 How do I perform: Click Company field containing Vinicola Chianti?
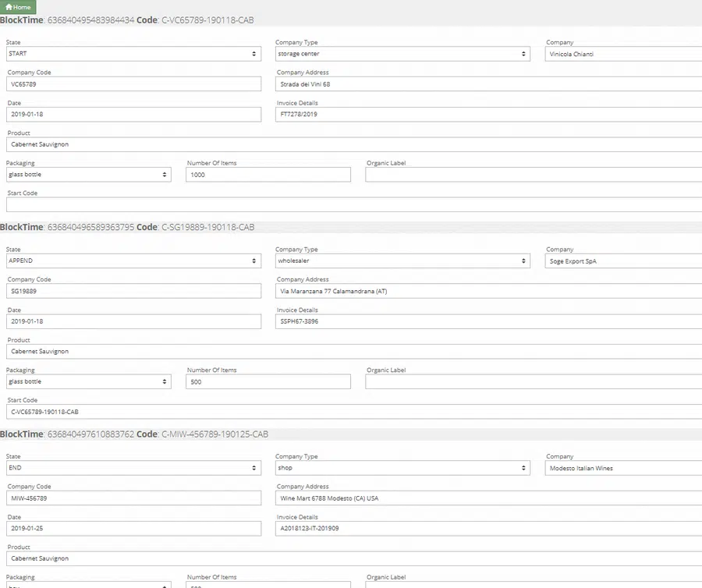(623, 54)
